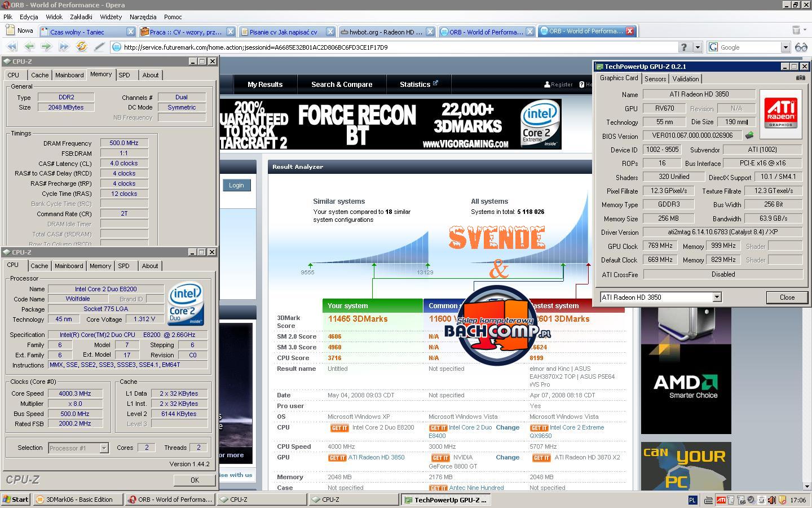The image size is (812, 508).
Task: Click the Login button on Futuremark page
Action: pos(236,185)
